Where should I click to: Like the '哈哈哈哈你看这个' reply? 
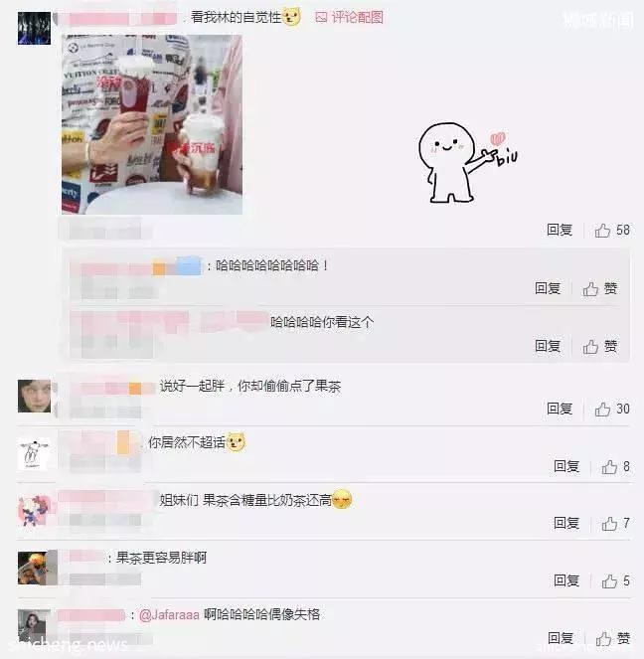pyautogui.click(x=600, y=347)
